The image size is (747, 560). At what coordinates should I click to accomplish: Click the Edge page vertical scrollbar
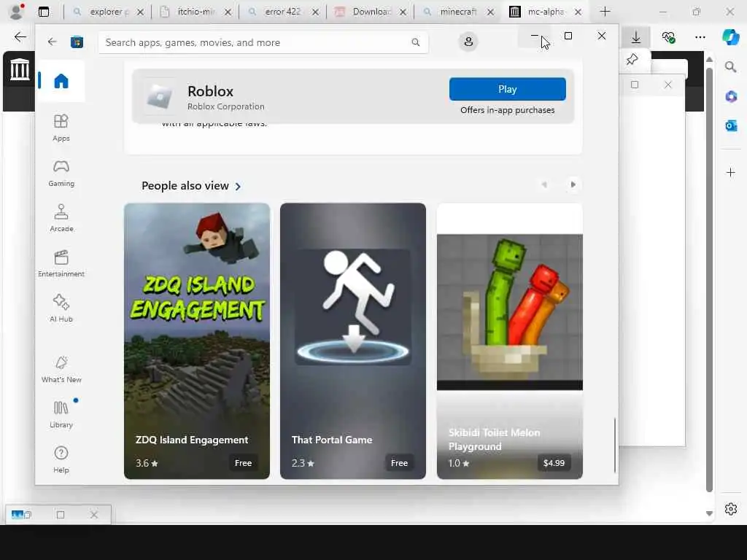pos(709,280)
